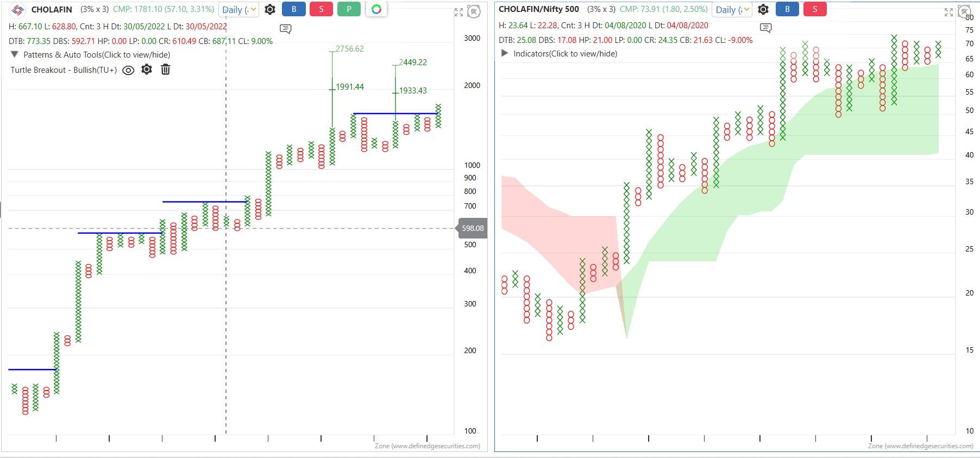
Task: Click the colorful ring icon beside P
Action: (376, 9)
